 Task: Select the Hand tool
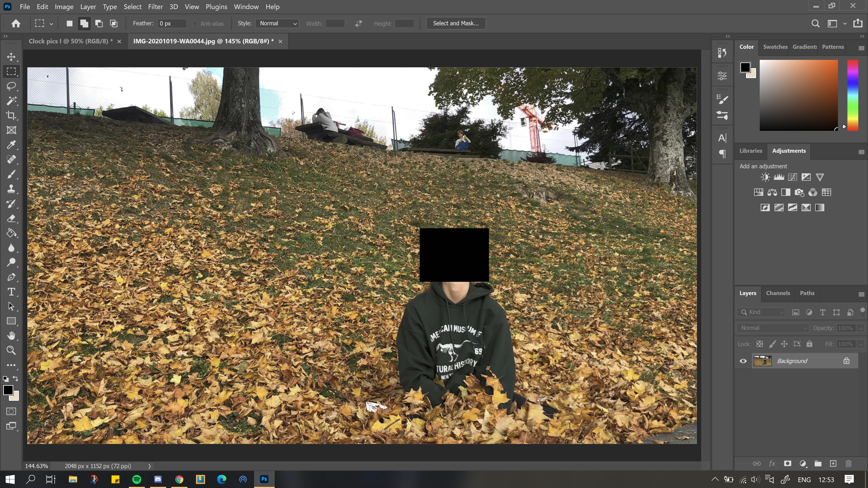click(x=11, y=335)
